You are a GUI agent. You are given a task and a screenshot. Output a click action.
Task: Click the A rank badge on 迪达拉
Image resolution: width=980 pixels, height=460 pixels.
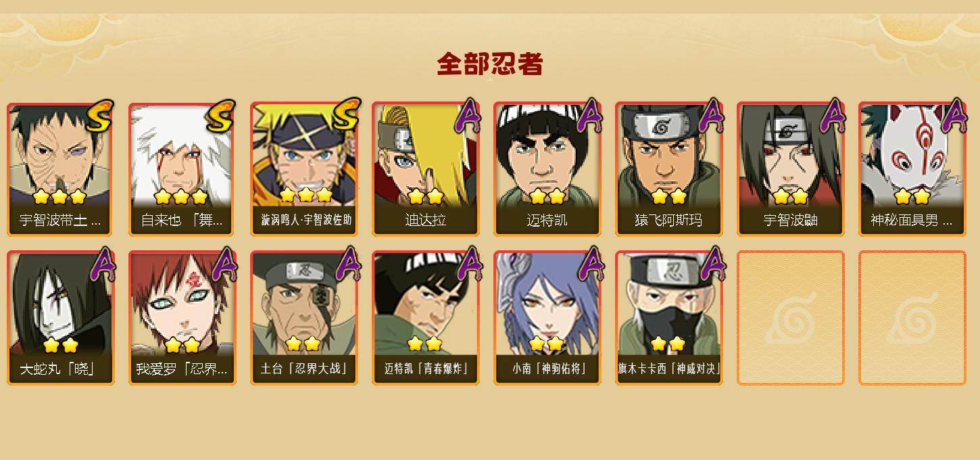click(468, 116)
